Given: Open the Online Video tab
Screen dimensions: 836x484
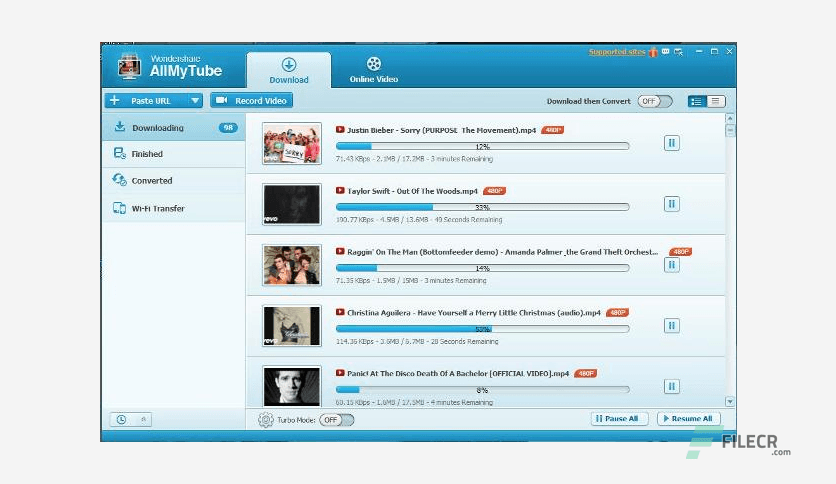Looking at the screenshot, I should pyautogui.click(x=374, y=70).
